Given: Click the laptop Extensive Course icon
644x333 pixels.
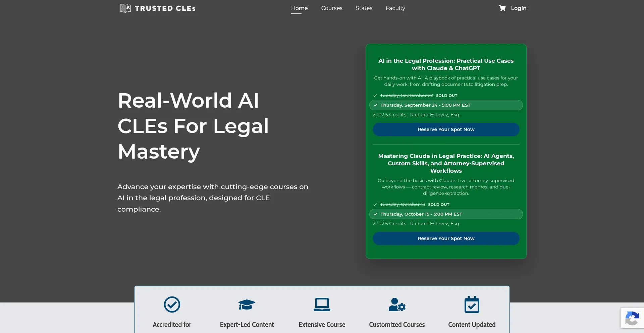Looking at the screenshot, I should (x=322, y=304).
